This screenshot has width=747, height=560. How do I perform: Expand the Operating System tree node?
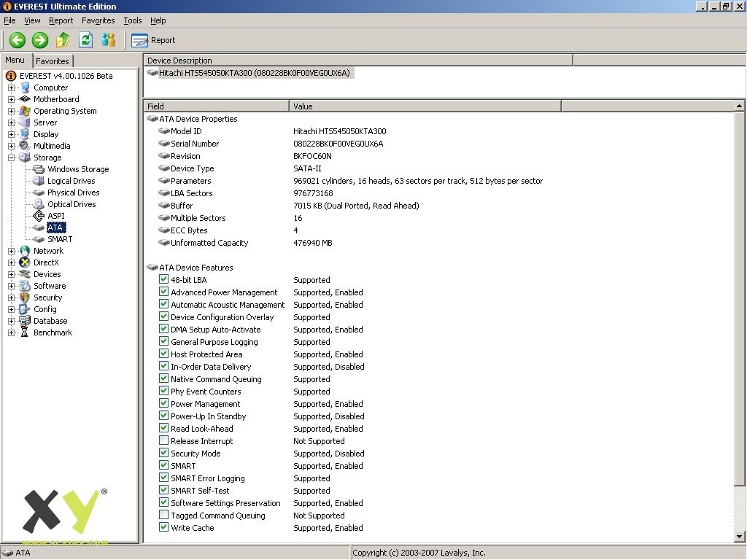(x=11, y=111)
